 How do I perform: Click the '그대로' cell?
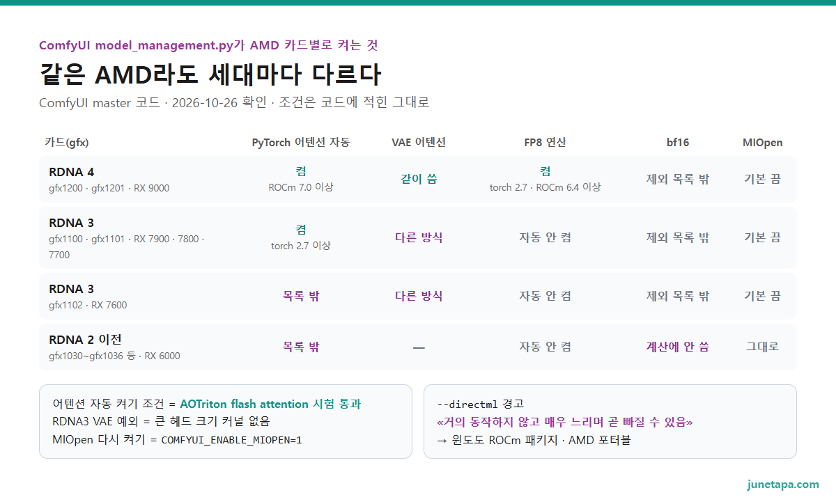coord(762,347)
